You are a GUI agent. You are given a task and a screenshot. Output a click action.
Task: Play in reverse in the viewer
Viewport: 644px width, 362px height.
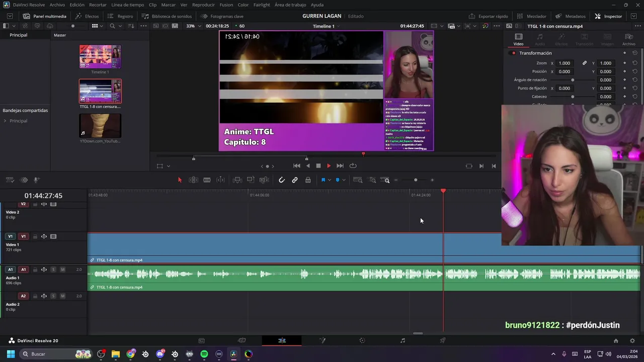[x=308, y=166]
